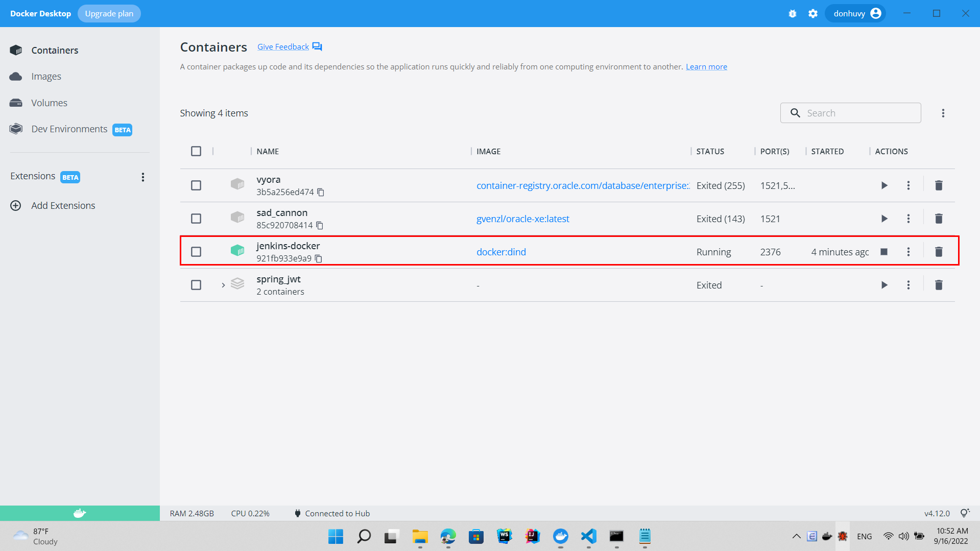The image size is (980, 551).
Task: Copy sad_cannon container ID 85c920708414
Action: click(320, 225)
